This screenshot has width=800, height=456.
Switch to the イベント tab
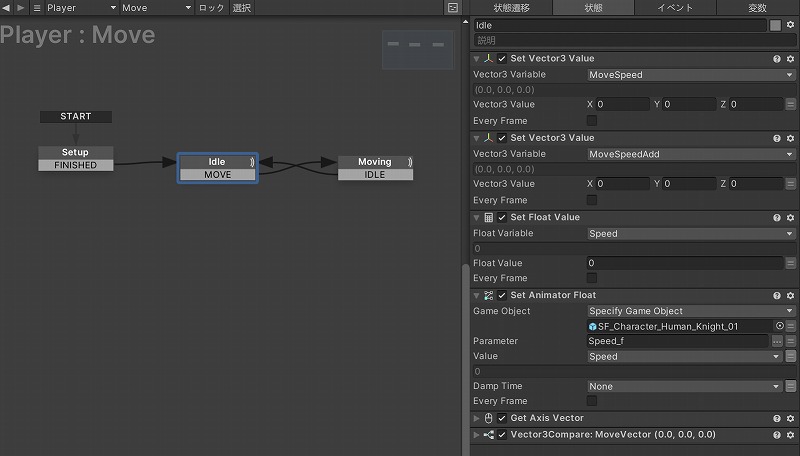click(675, 8)
